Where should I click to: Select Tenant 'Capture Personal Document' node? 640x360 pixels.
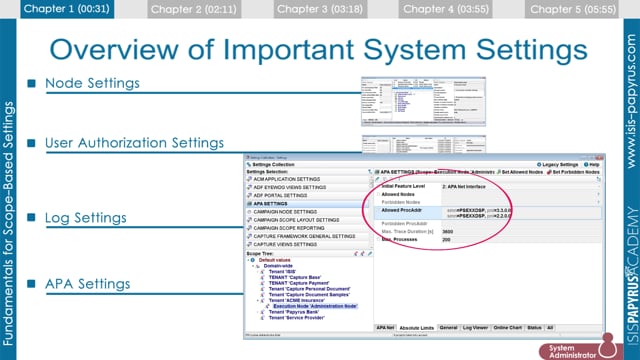pos(309,289)
